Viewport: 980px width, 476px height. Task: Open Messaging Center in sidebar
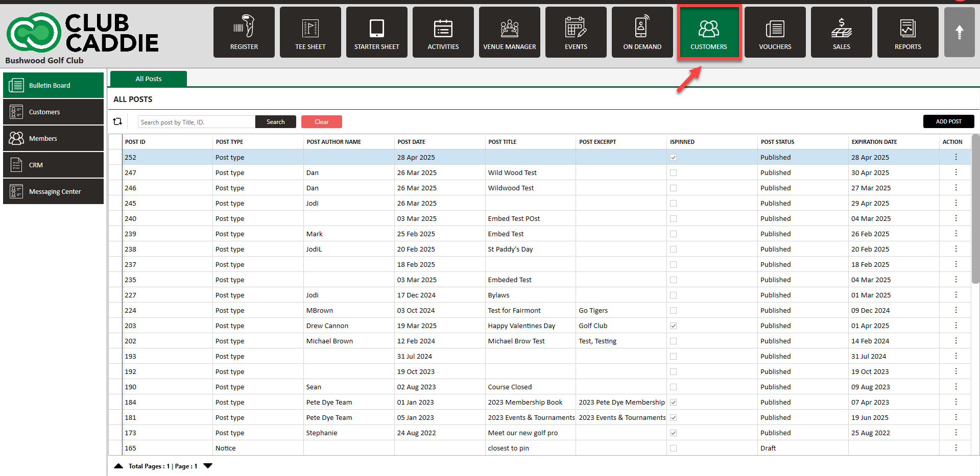pos(54,191)
